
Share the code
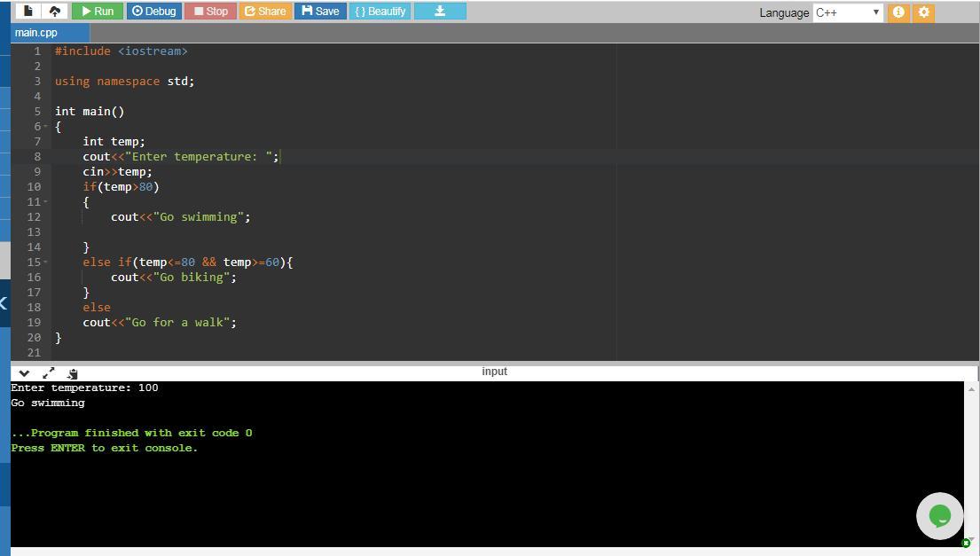[x=264, y=12]
